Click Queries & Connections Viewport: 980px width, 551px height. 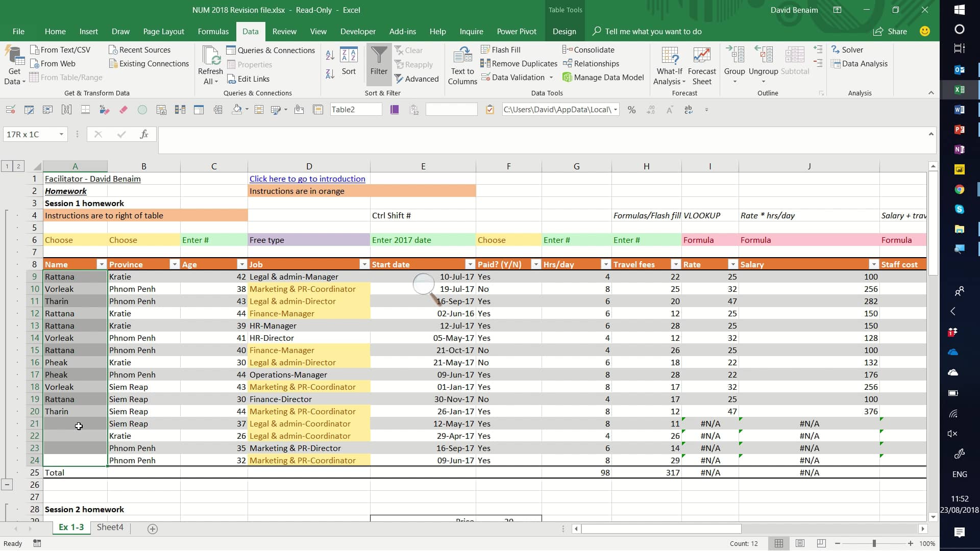coord(271,50)
